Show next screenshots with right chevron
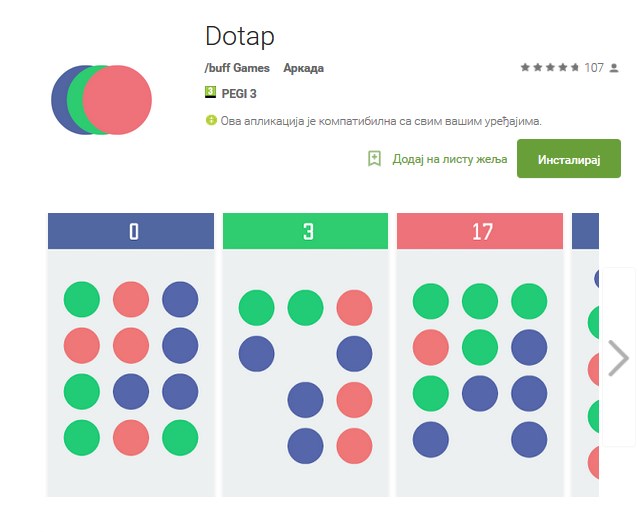Viewport: 638px width, 532px height. [618, 357]
